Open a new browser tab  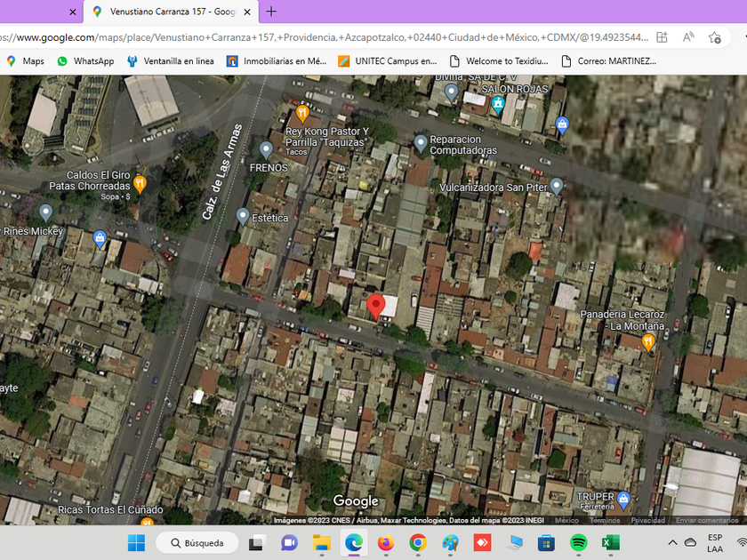(271, 12)
